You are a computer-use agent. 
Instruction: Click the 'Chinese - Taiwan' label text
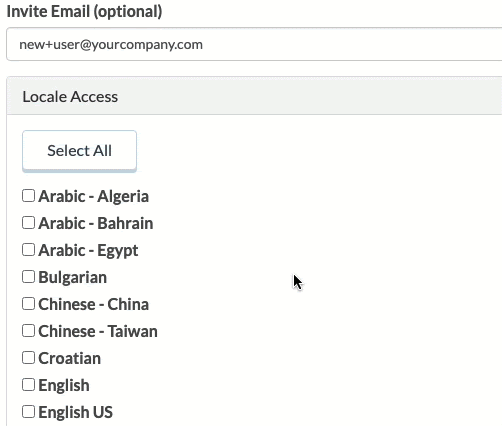pyautogui.click(x=98, y=331)
